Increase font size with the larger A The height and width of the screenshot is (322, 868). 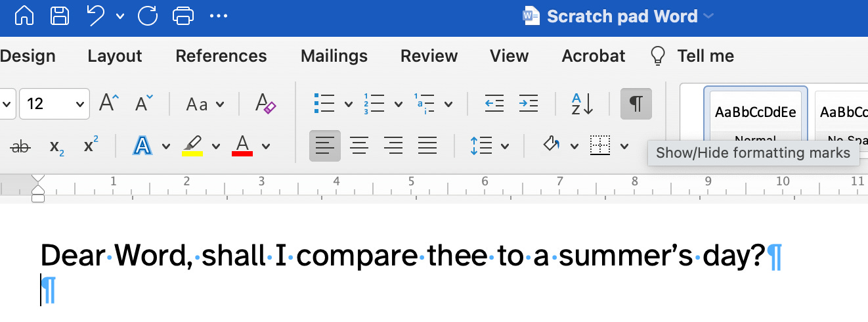coord(109,103)
